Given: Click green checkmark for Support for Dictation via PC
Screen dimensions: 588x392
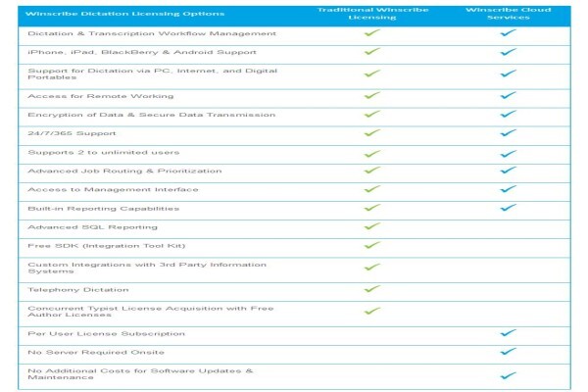Looking at the screenshot, I should coord(372,73).
